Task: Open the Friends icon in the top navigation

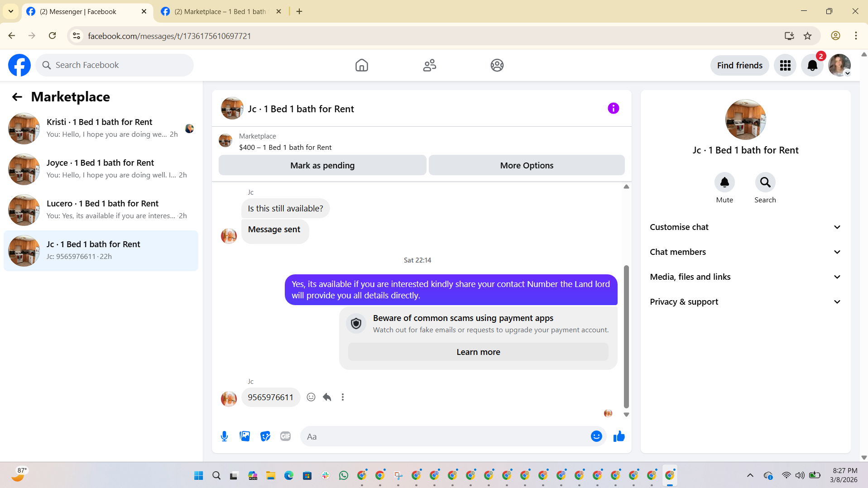Action: click(429, 65)
